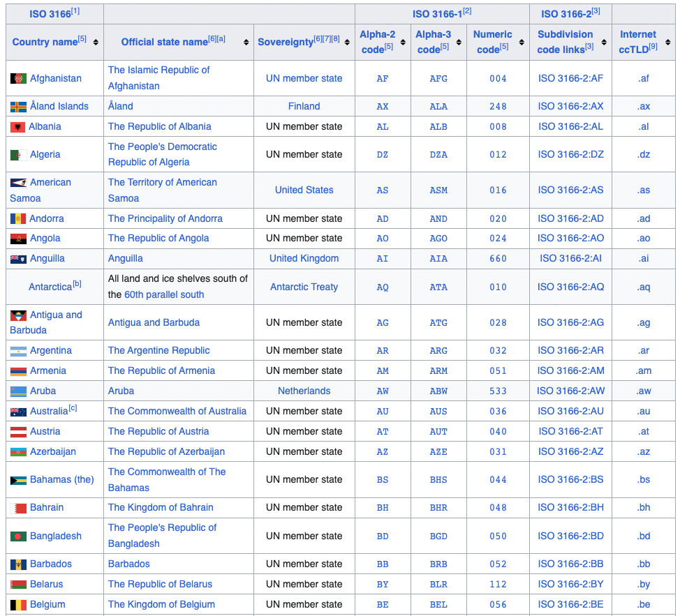Click the .au ccTLD link
The image size is (687, 616).
643,412
